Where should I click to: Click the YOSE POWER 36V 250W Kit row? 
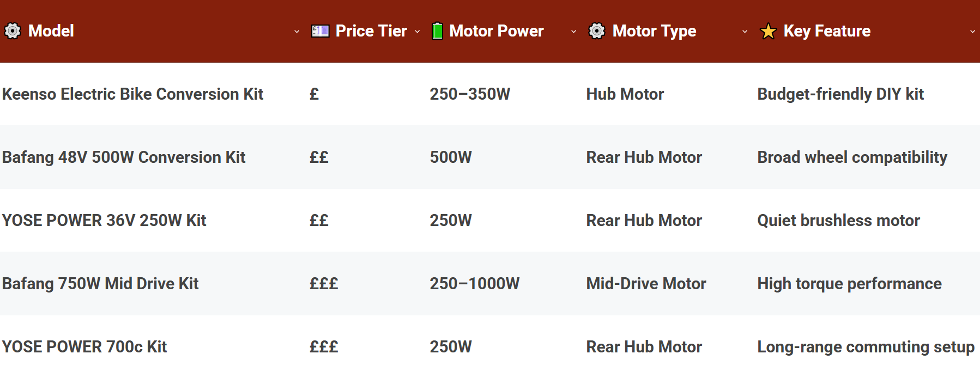104,221
